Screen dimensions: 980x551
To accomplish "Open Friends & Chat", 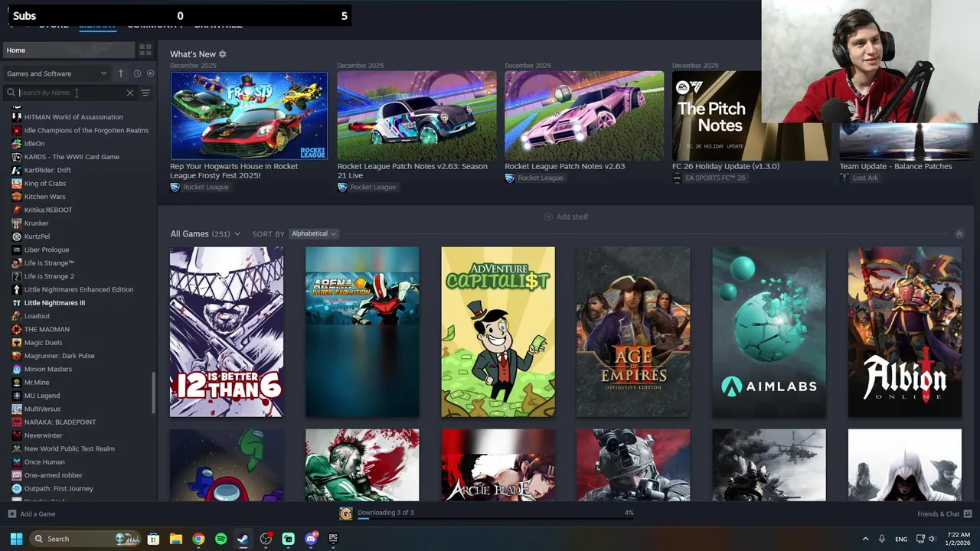I will click(x=944, y=514).
